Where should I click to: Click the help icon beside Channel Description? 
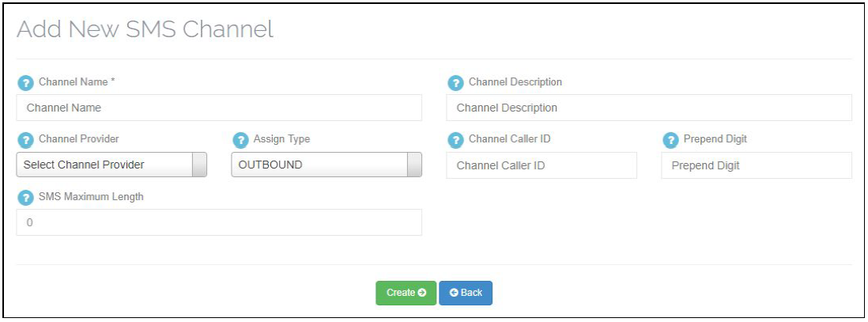(x=455, y=82)
